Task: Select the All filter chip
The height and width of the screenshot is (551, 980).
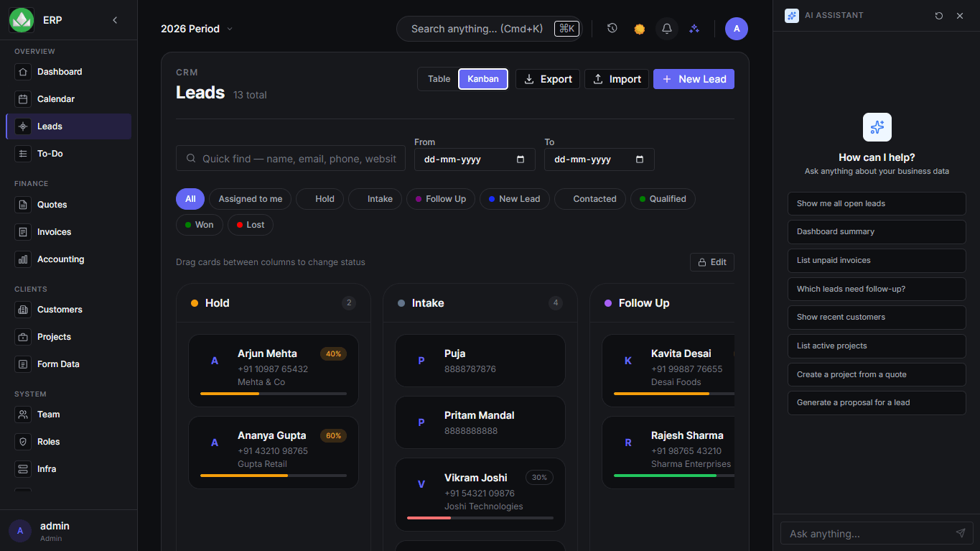Action: click(190, 199)
